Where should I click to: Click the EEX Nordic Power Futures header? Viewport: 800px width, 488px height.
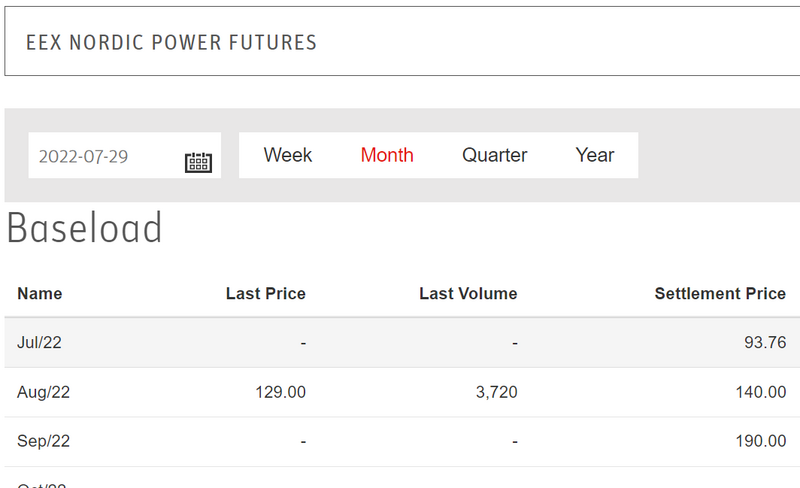click(171, 42)
